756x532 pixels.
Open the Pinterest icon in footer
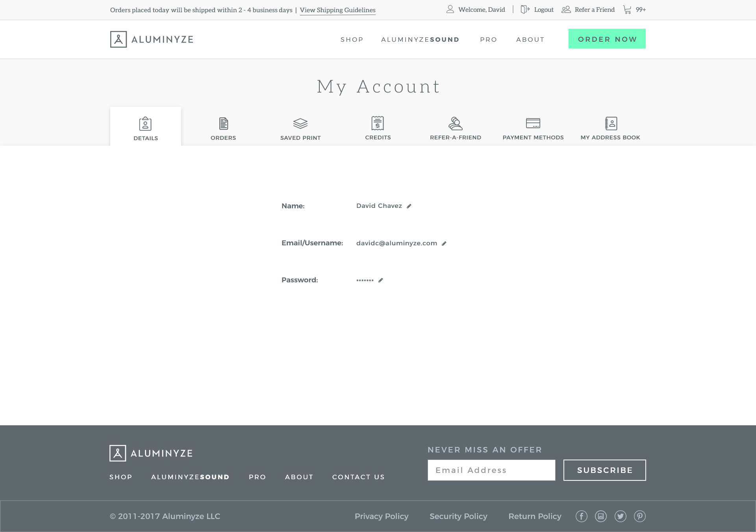(640, 516)
